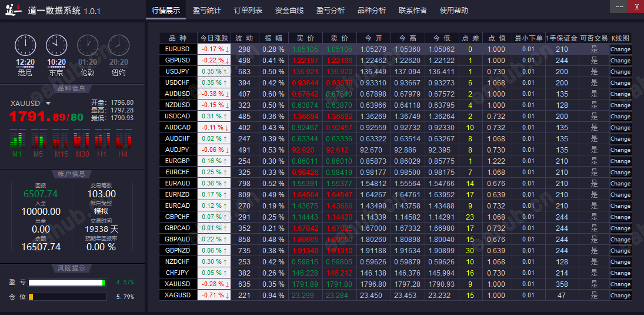The height and width of the screenshot is (315, 644).
Task: Open the 使用帮助 tab
Action: (x=454, y=10)
